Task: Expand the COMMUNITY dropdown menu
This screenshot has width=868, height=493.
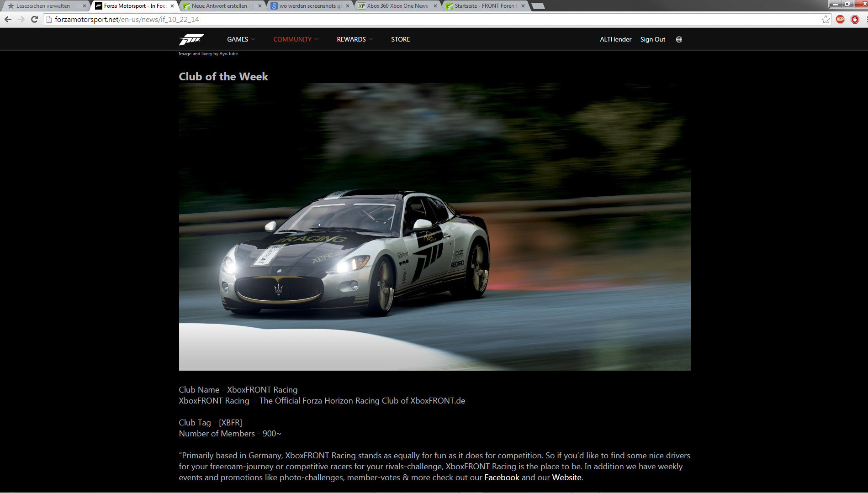Action: pos(296,40)
